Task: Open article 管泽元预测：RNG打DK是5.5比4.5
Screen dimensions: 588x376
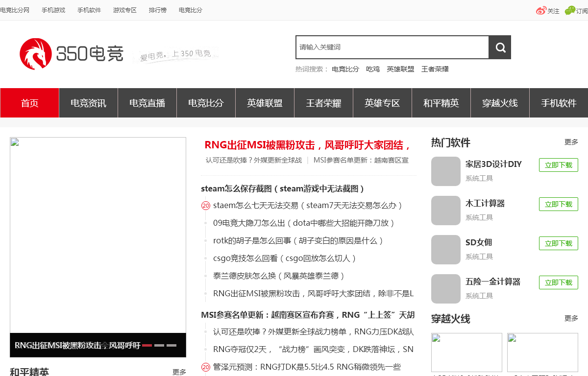Action: [x=307, y=367]
